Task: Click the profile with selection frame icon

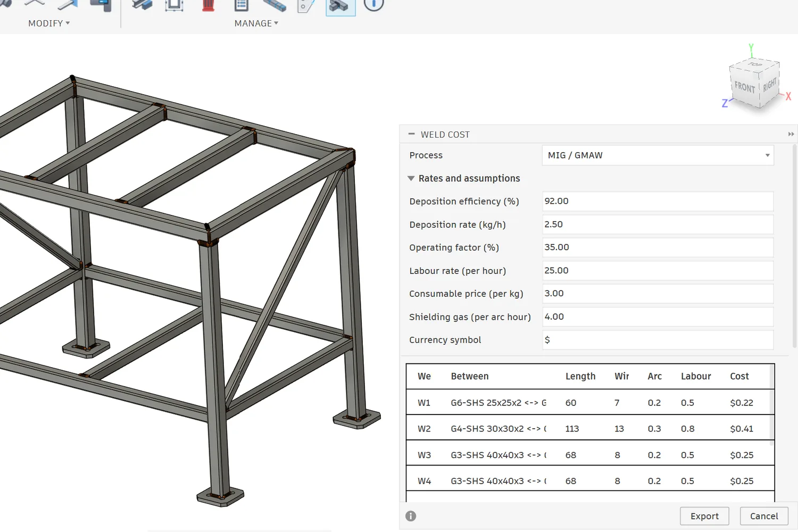Action: click(174, 5)
